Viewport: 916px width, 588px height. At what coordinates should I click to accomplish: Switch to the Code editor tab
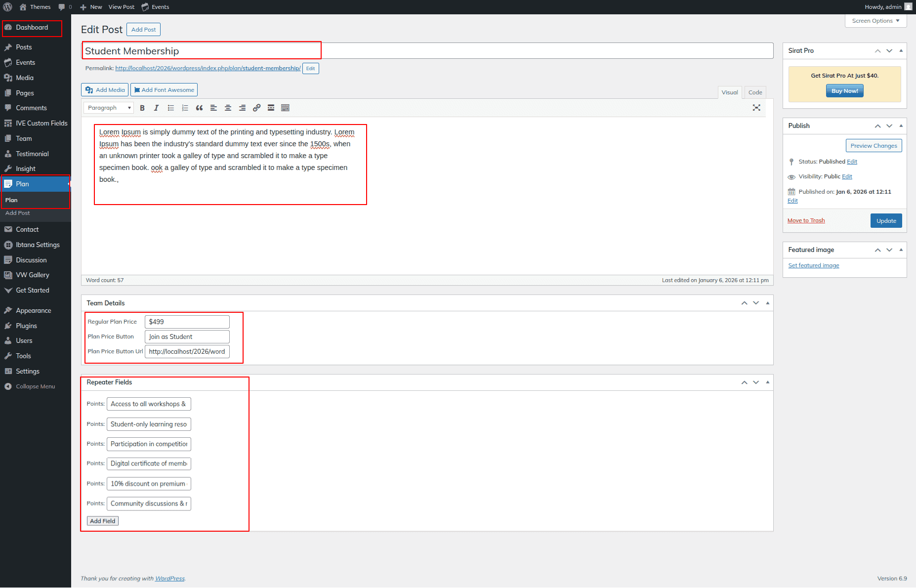pos(754,92)
